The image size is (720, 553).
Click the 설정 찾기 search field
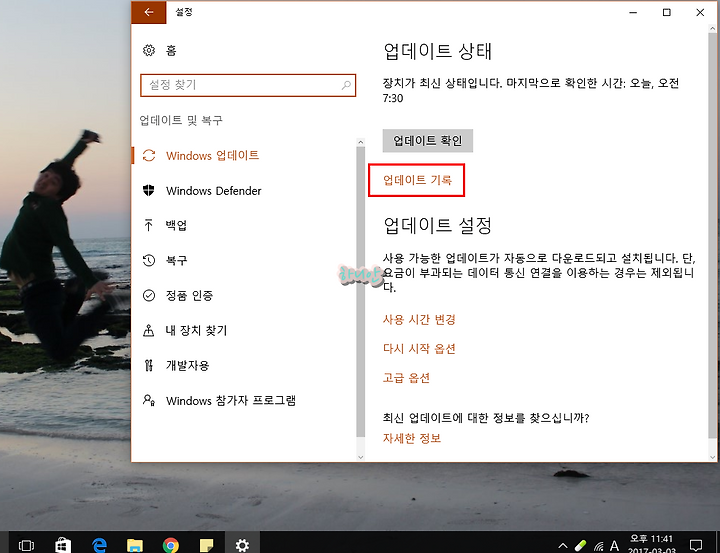[x=248, y=85]
